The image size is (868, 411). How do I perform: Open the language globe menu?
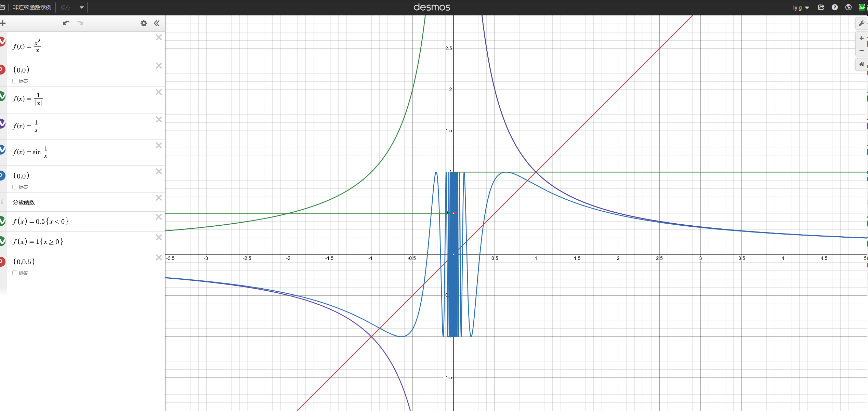(849, 8)
